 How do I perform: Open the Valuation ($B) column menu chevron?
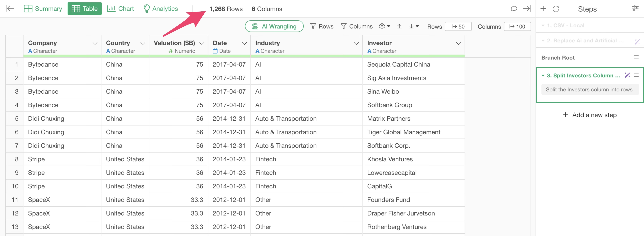click(x=202, y=43)
